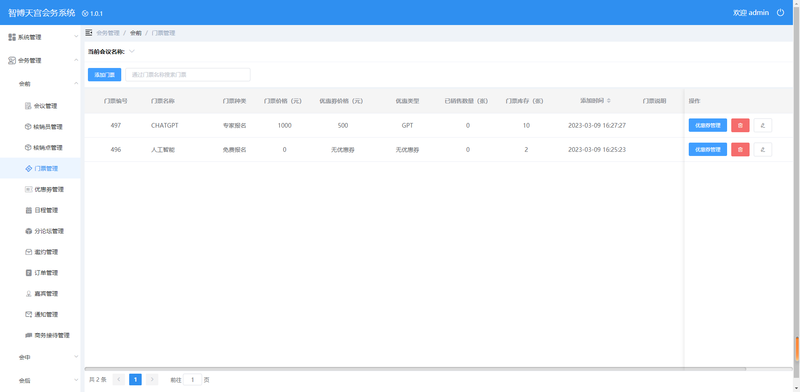Screen dimensions: 800x392
Task: Click the 2023-03-09 16:25:23 cell
Action: coord(597,150)
